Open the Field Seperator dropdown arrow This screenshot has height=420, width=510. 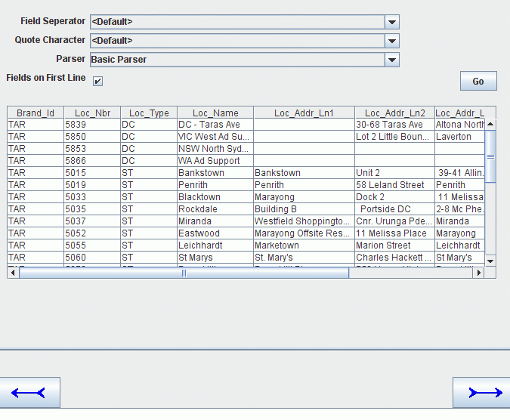(392, 22)
